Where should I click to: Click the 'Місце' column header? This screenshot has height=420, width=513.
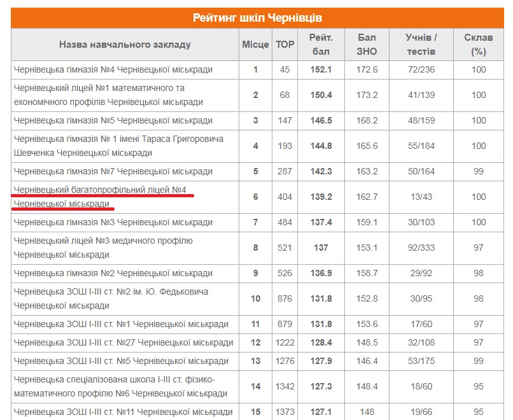[x=255, y=45]
